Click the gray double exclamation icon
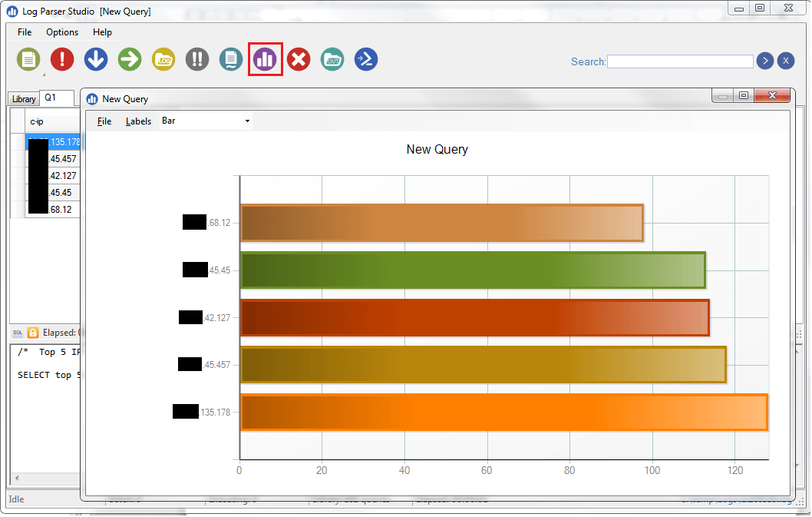This screenshot has height=517, width=812. 197,59
